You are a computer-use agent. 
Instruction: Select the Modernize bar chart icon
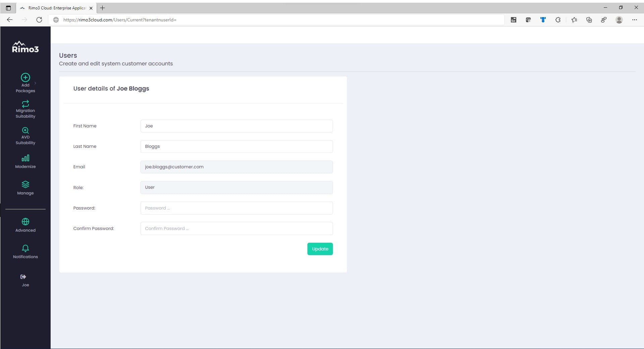click(25, 158)
